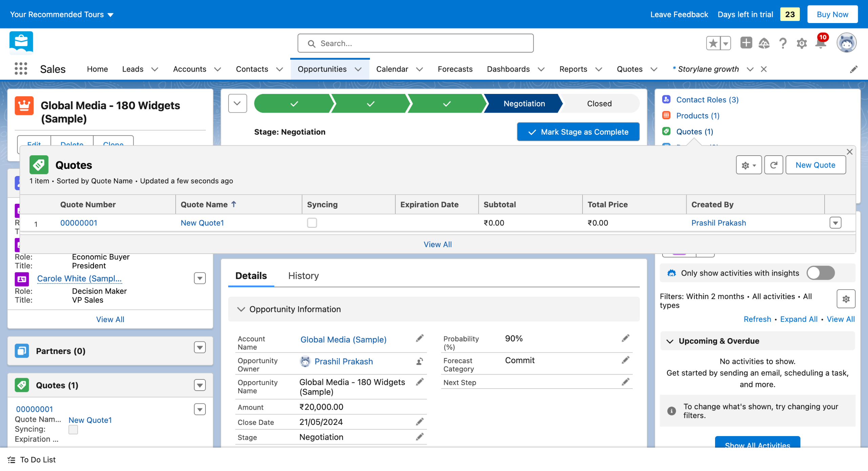This screenshot has width=868, height=471.
Task: Open the Accounts tab dropdown arrow
Action: (x=218, y=69)
